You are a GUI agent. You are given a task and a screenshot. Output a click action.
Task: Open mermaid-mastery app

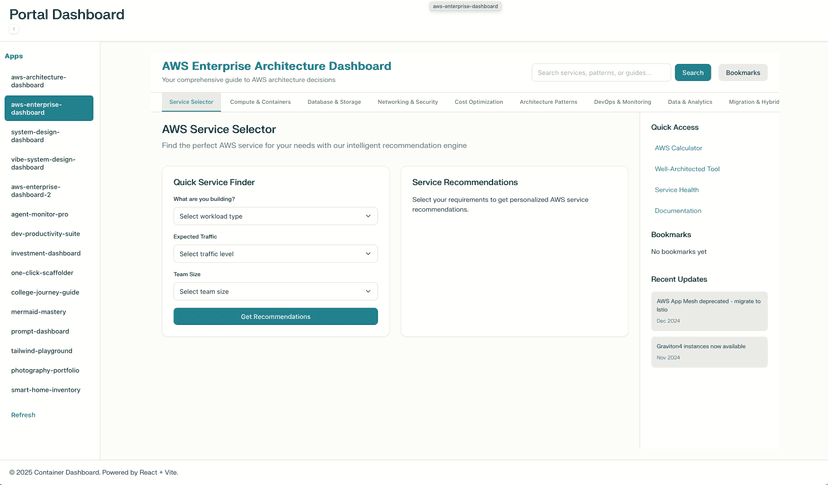point(49,312)
